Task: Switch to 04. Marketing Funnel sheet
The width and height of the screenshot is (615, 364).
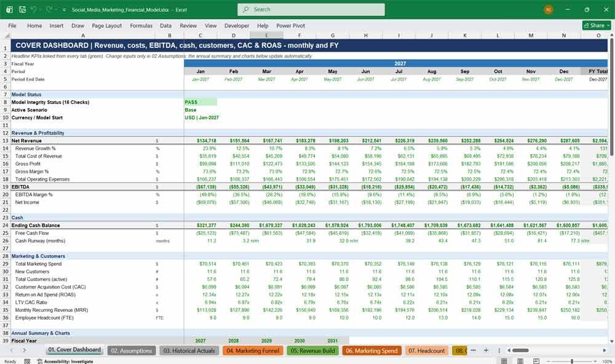Action: [253, 350]
